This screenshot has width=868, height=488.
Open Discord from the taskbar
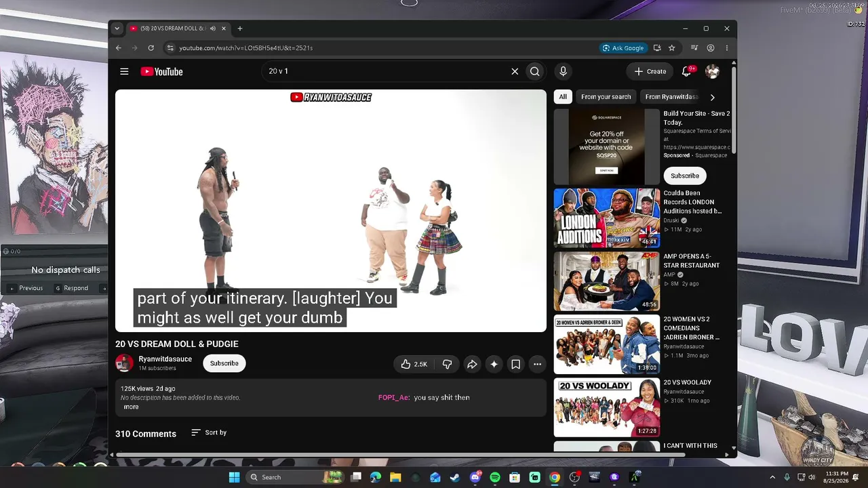click(x=475, y=477)
